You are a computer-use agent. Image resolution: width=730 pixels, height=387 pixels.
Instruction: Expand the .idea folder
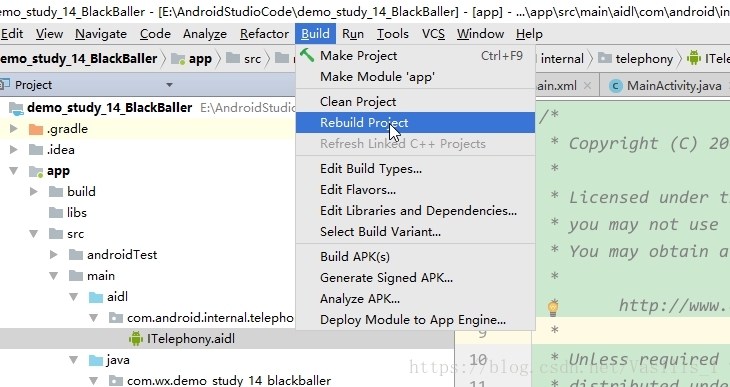[14, 149]
